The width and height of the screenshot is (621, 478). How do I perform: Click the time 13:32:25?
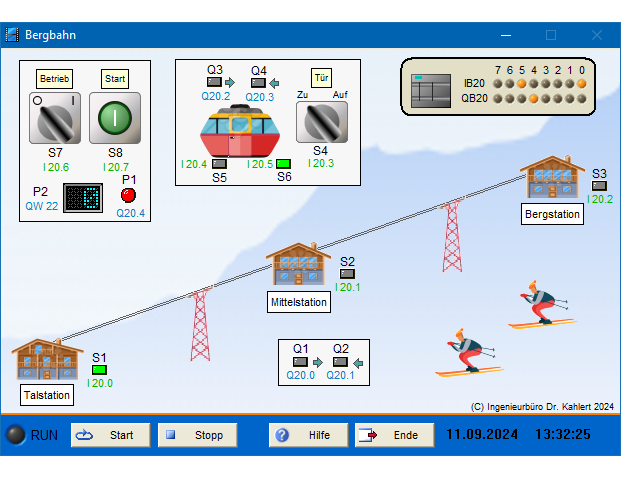click(563, 434)
